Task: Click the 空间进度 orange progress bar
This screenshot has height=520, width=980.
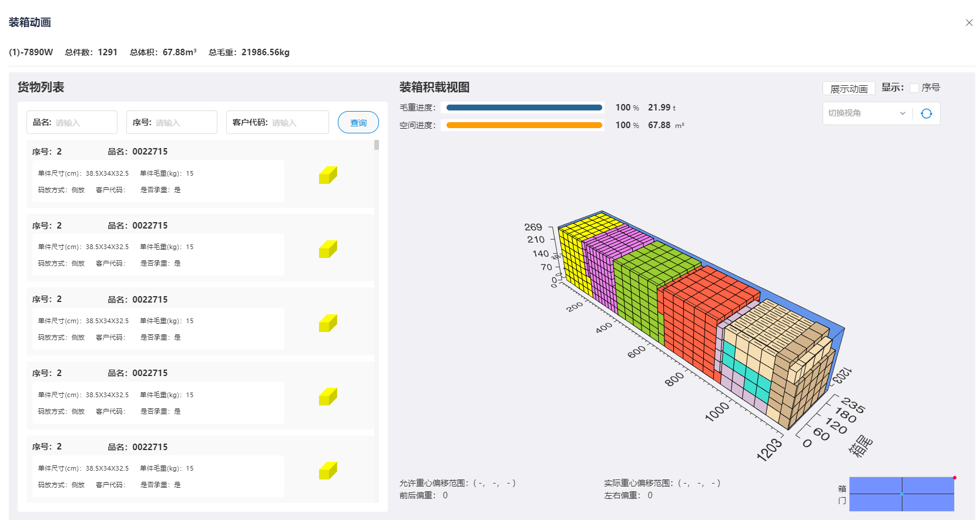Action: pos(524,125)
